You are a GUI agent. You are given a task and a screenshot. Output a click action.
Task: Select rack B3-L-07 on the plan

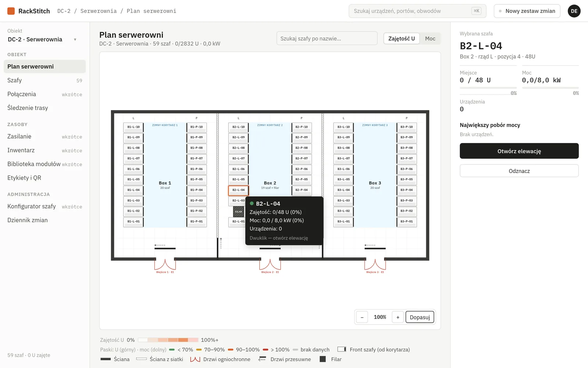(x=344, y=159)
